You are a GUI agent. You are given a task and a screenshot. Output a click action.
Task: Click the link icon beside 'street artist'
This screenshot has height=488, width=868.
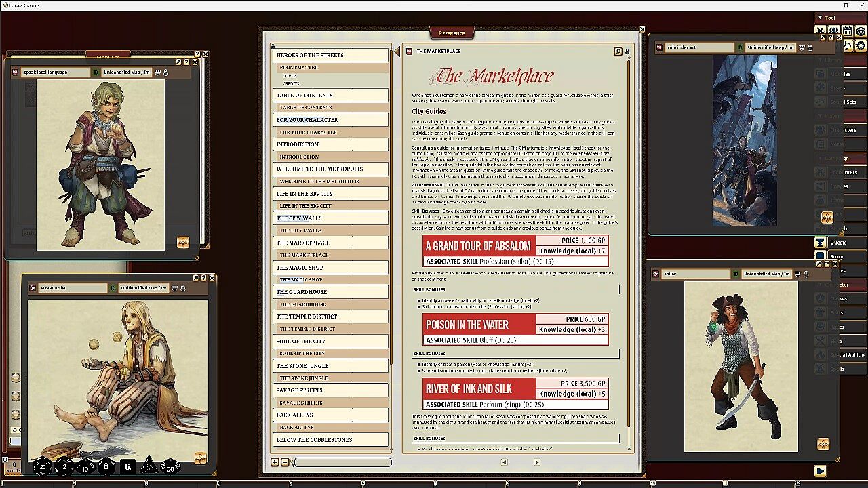coord(32,288)
